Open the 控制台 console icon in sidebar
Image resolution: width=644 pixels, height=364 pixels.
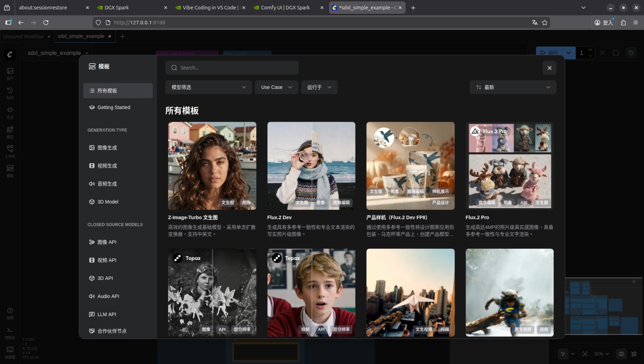point(10,332)
